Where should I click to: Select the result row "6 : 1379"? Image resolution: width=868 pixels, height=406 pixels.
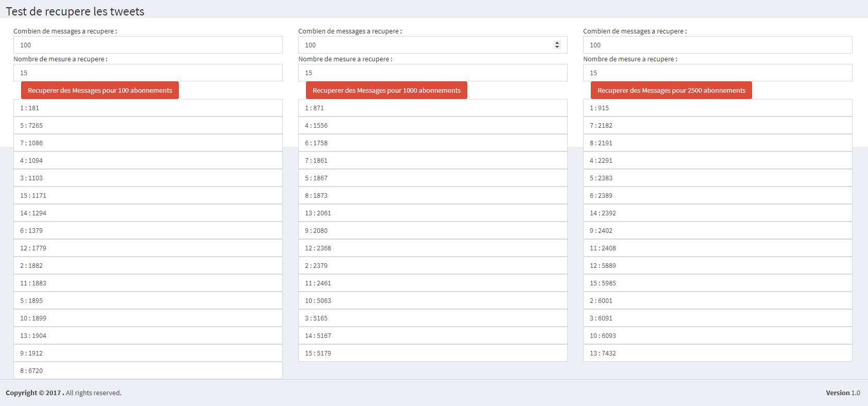pyautogui.click(x=148, y=230)
